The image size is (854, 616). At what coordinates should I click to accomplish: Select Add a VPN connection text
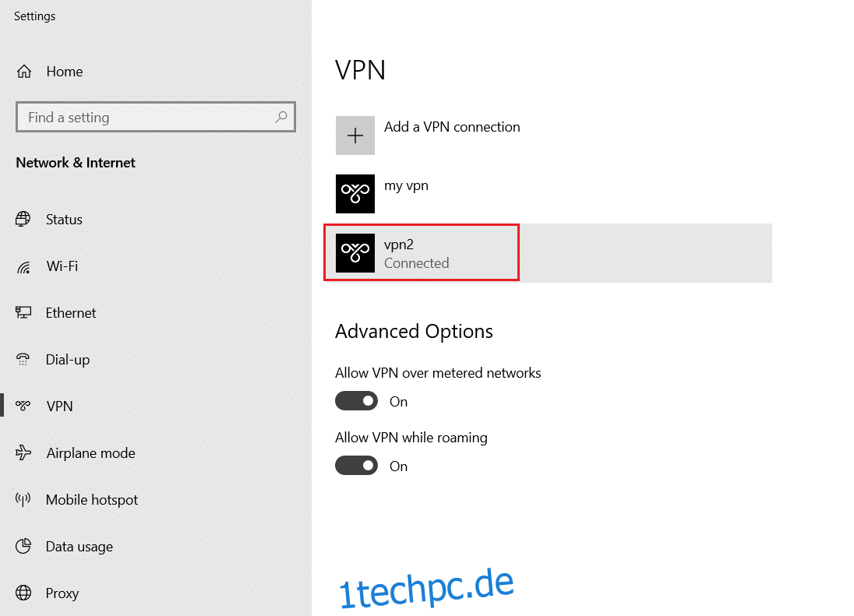(x=452, y=127)
